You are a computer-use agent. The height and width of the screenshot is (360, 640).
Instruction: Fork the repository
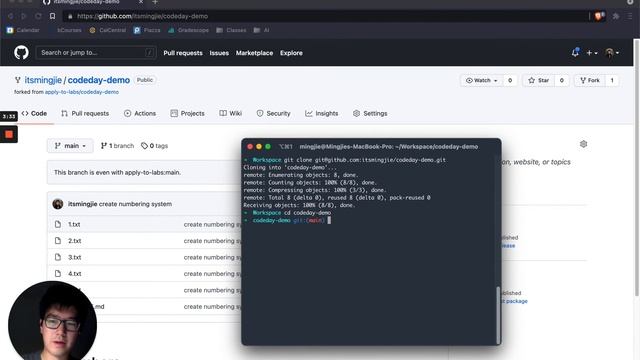click(x=590, y=80)
